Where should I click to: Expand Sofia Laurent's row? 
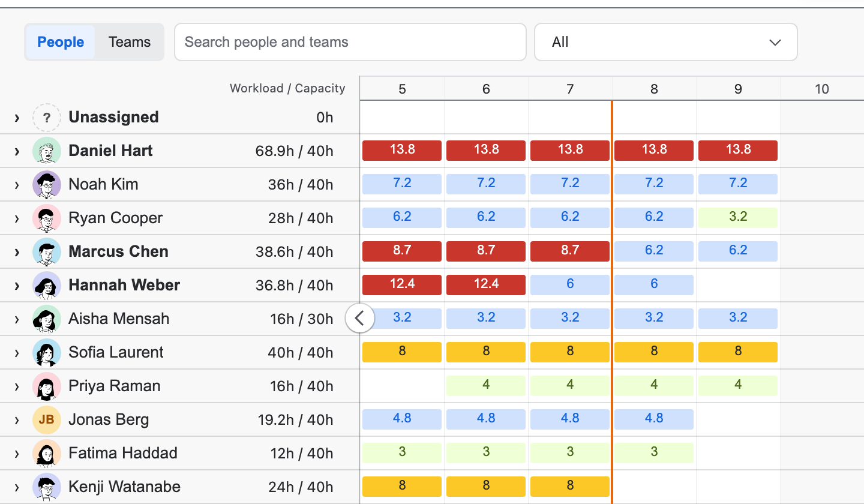[x=17, y=353]
